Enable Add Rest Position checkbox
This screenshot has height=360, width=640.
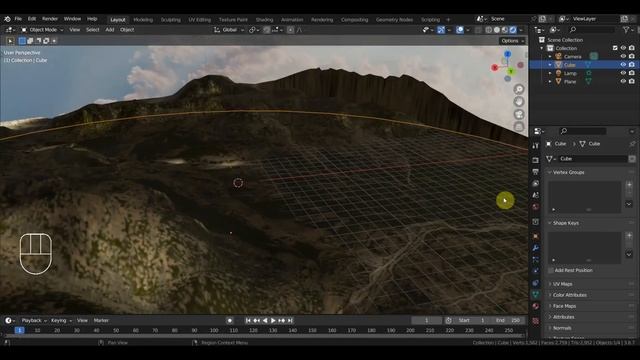tap(551, 270)
